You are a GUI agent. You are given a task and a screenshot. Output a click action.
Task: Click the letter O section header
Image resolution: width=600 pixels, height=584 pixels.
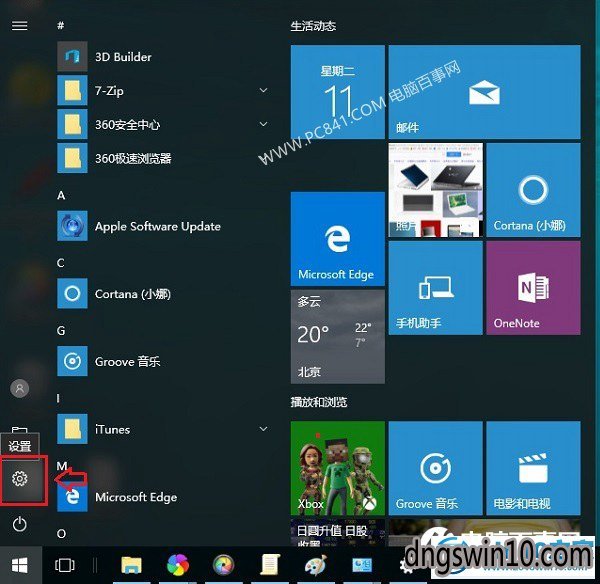(61, 533)
